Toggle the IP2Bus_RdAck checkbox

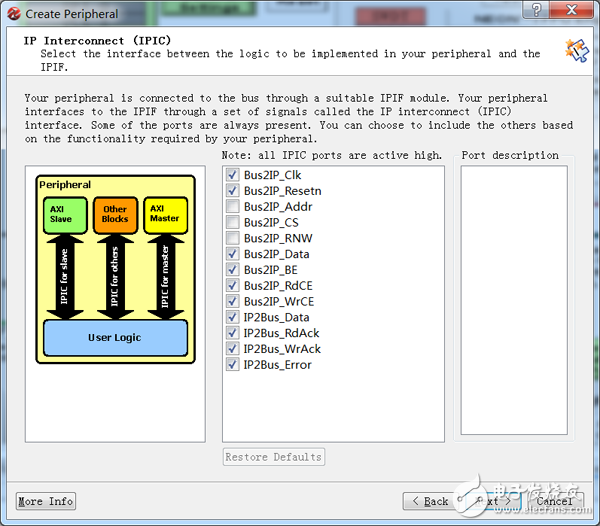point(233,333)
